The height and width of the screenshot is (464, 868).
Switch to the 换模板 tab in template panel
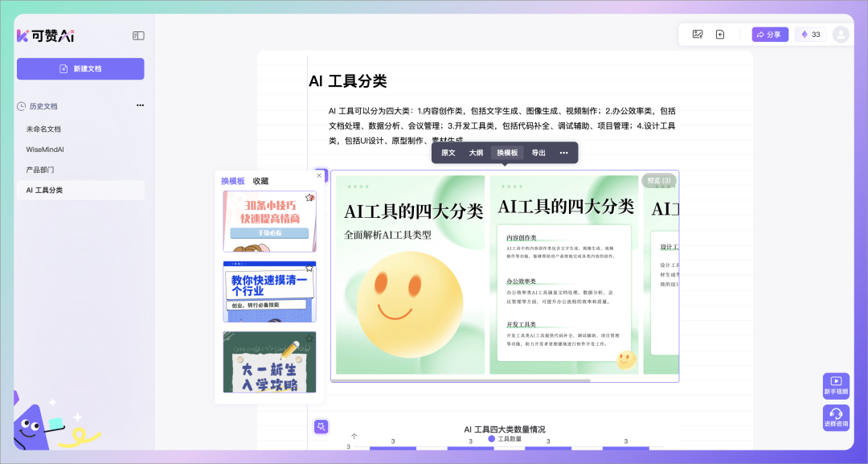[232, 181]
